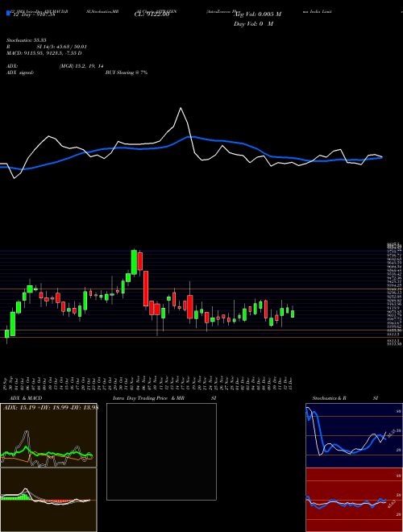Click the 'BUY Slowing @ 7%' signal text
The height and width of the screenshot is (532, 403).
[127, 73]
